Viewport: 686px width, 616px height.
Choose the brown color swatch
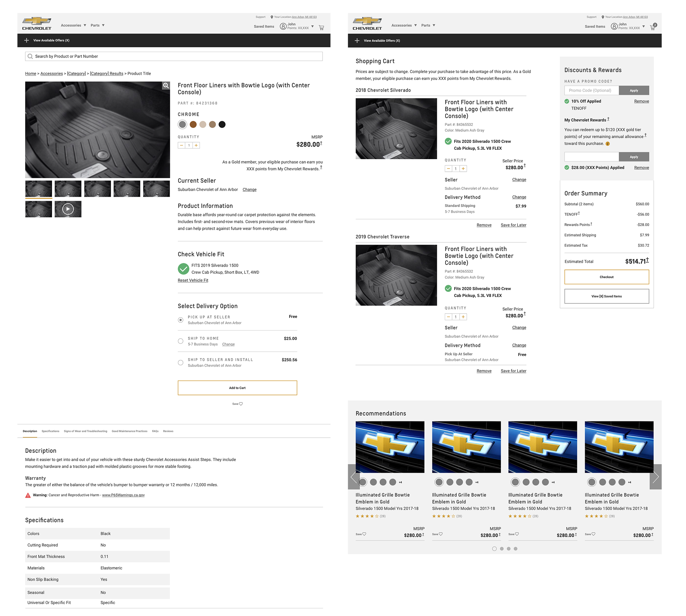[193, 124]
